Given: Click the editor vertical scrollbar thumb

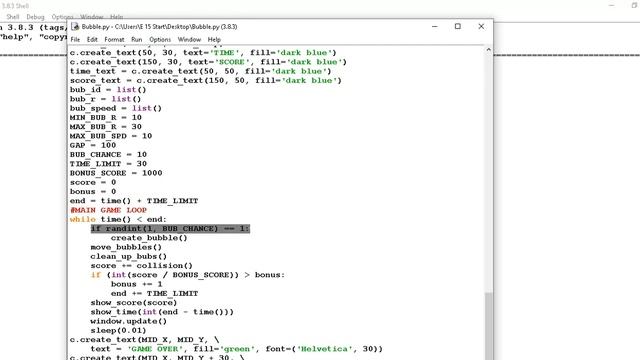Looking at the screenshot, I should click(x=489, y=326).
